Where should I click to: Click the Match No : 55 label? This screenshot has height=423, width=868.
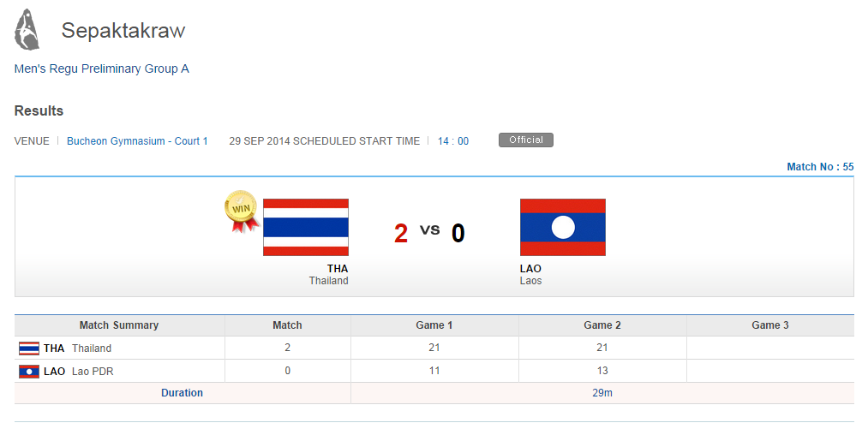(820, 167)
